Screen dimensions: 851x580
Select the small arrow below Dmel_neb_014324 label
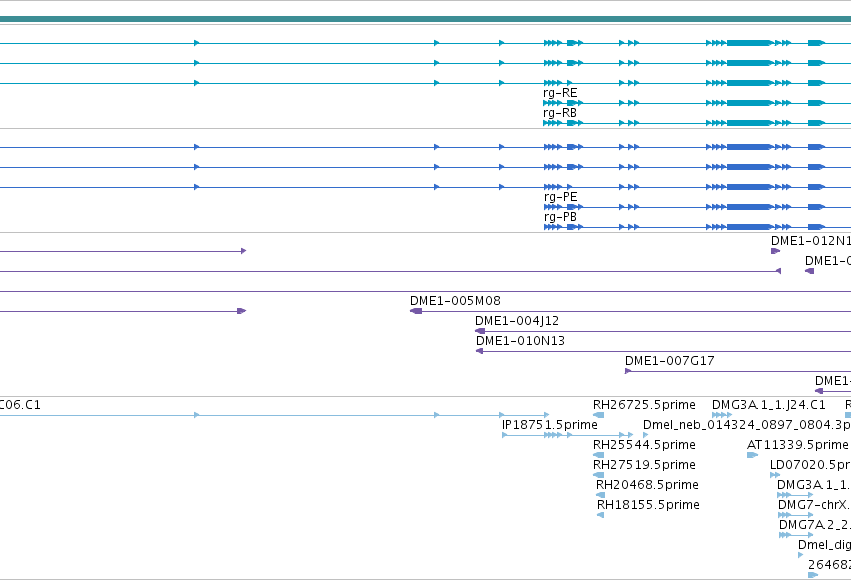click(645, 435)
